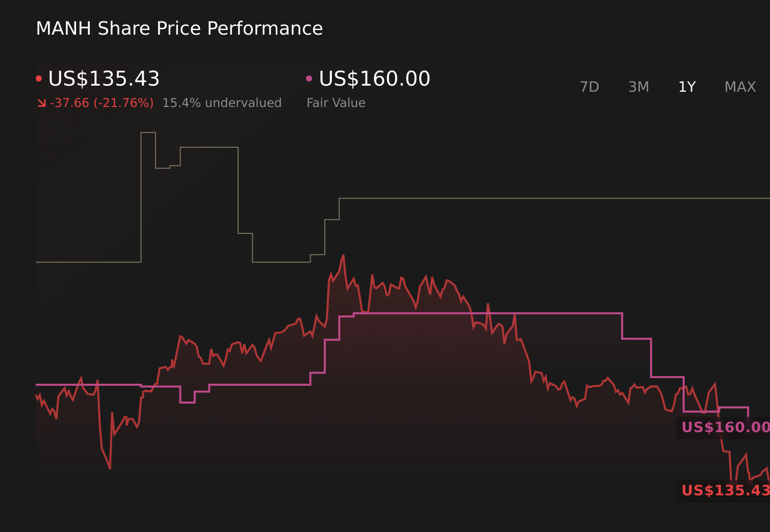Click the magenta Fair Value legend dot
This screenshot has height=532, width=770.
(x=309, y=78)
